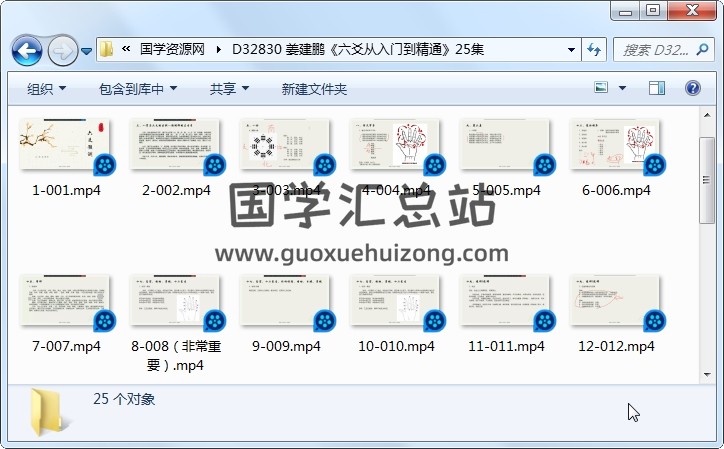Maximize the explorer window
The width and height of the screenshot is (724, 449).
tap(653, 11)
